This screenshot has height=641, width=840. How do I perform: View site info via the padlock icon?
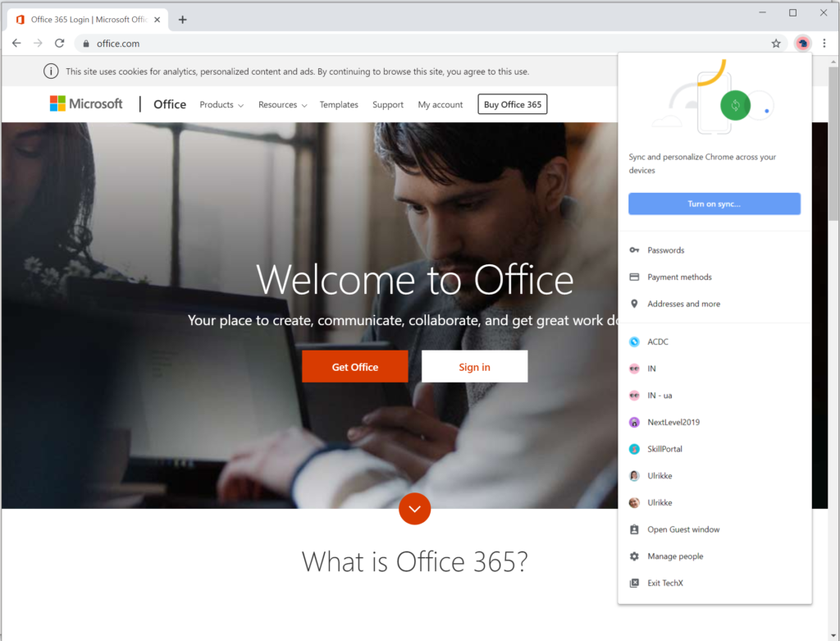point(85,43)
